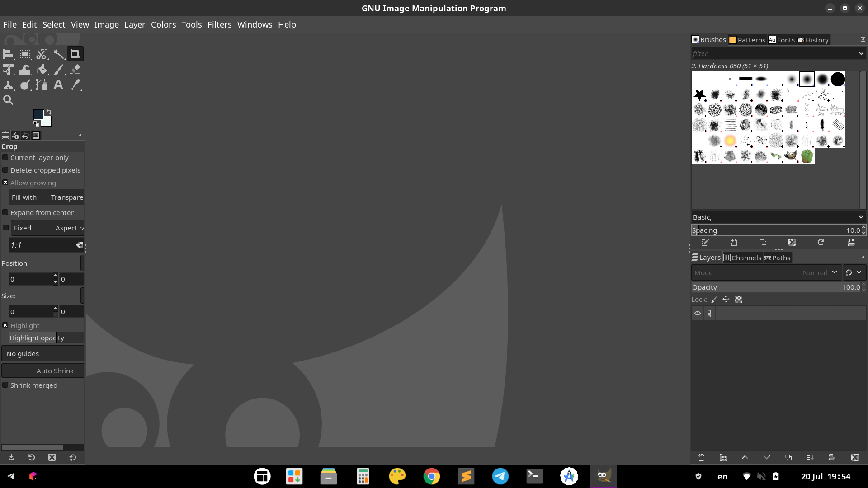This screenshot has width=868, height=488.
Task: Open the Colors menu
Action: (x=163, y=25)
